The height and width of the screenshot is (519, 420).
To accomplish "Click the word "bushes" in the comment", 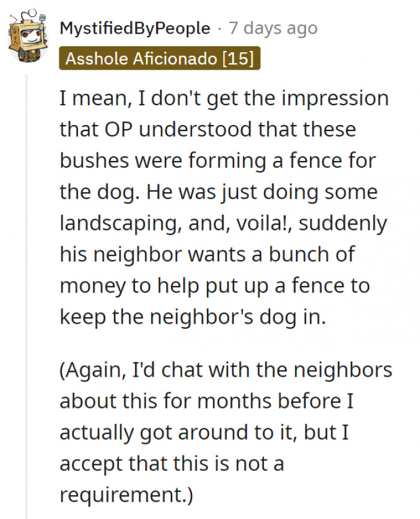I will (x=94, y=160).
